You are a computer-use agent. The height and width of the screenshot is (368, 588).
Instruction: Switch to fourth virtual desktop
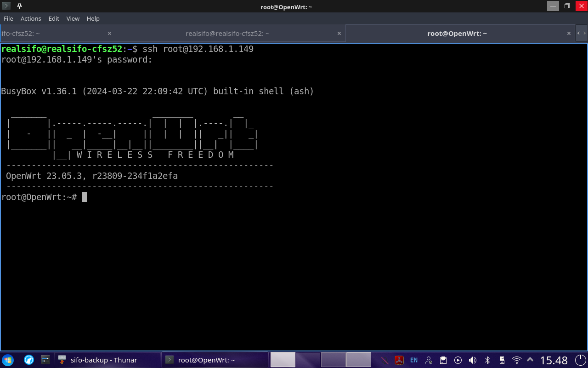[359, 360]
